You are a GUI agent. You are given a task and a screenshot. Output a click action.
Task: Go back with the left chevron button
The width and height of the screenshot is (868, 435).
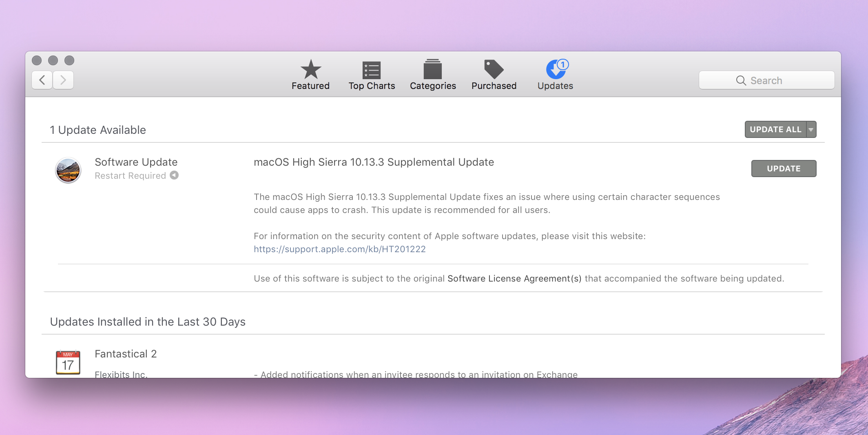(x=42, y=80)
